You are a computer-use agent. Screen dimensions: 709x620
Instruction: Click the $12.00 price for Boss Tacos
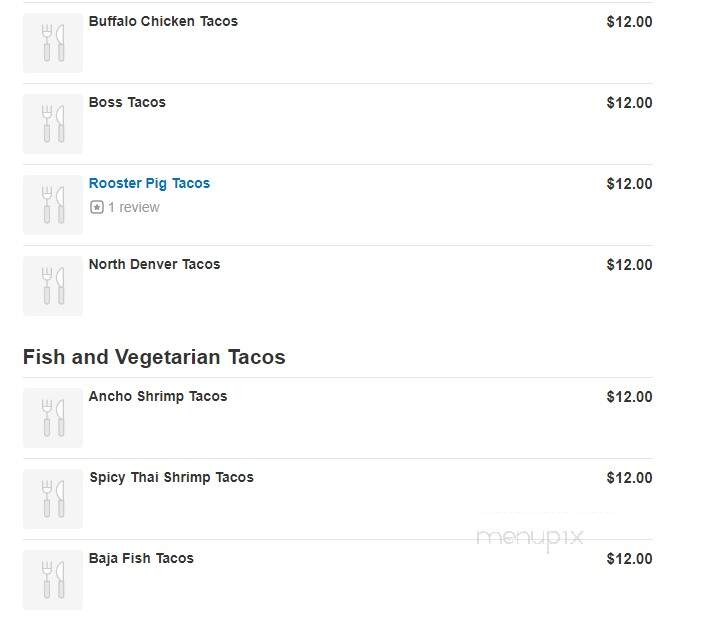tap(629, 103)
